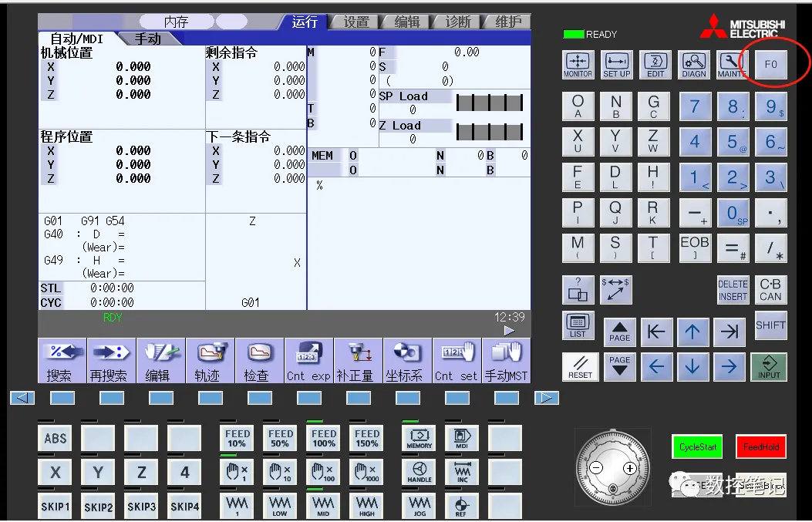This screenshot has width=812, height=522.
Task: Select the Cnt set softkey
Action: pyautogui.click(x=457, y=361)
